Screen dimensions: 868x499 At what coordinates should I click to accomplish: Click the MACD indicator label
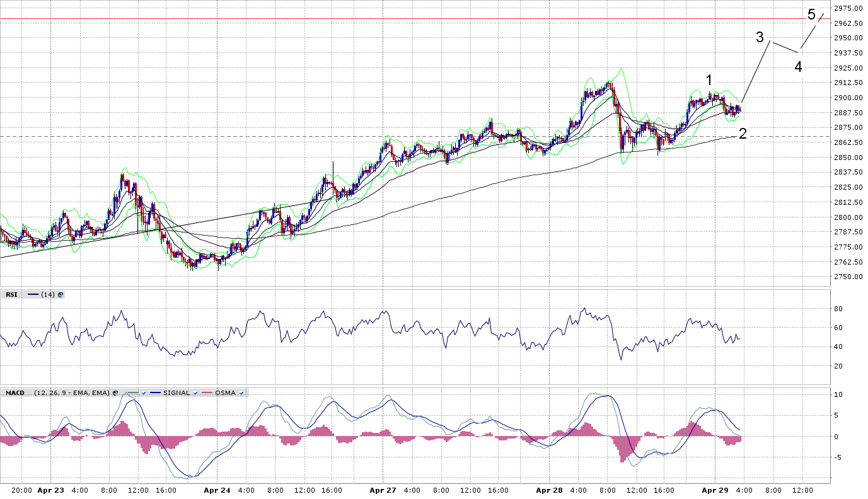tap(14, 393)
